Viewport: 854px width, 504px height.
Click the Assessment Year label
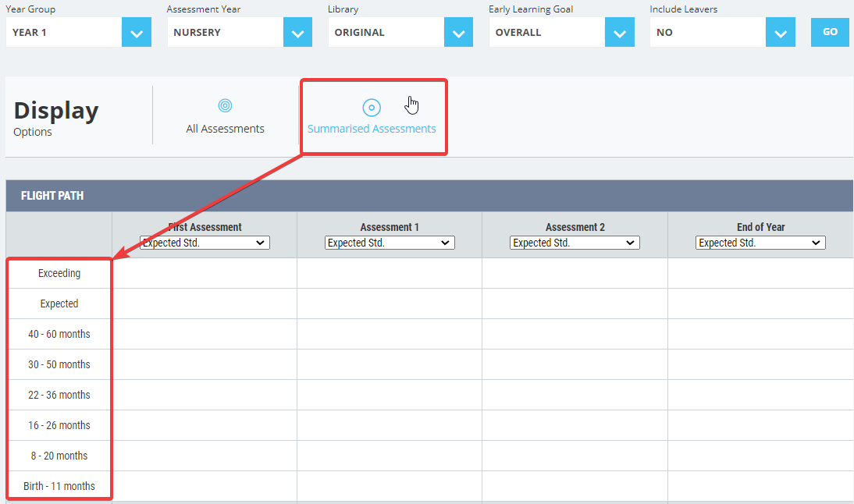coord(204,9)
